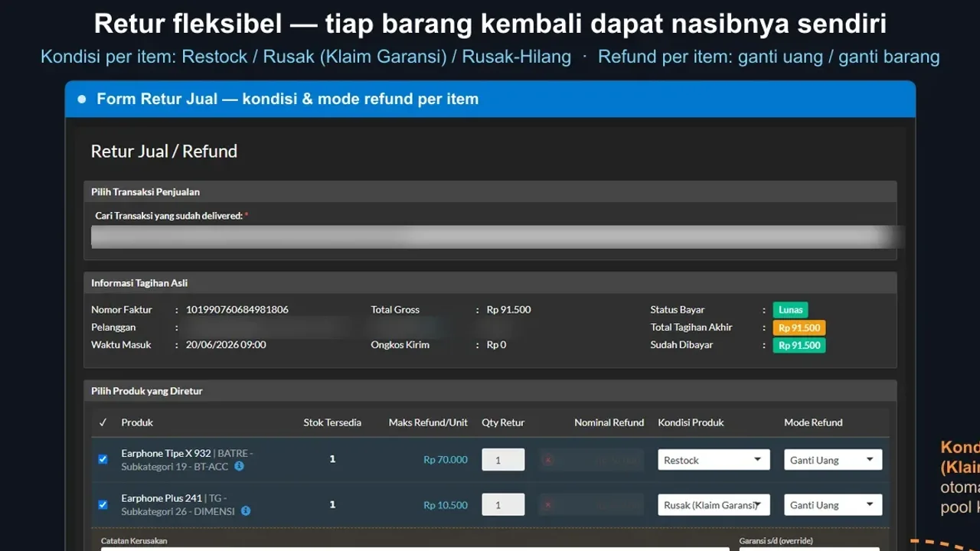The height and width of the screenshot is (551, 980).
Task: Click info icon beside Earphone Tipe X 932
Action: (239, 466)
